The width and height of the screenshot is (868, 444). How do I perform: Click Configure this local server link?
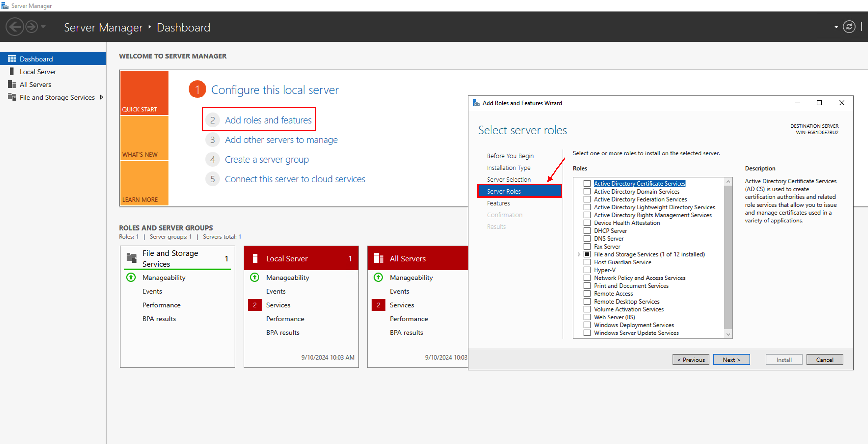tap(275, 90)
